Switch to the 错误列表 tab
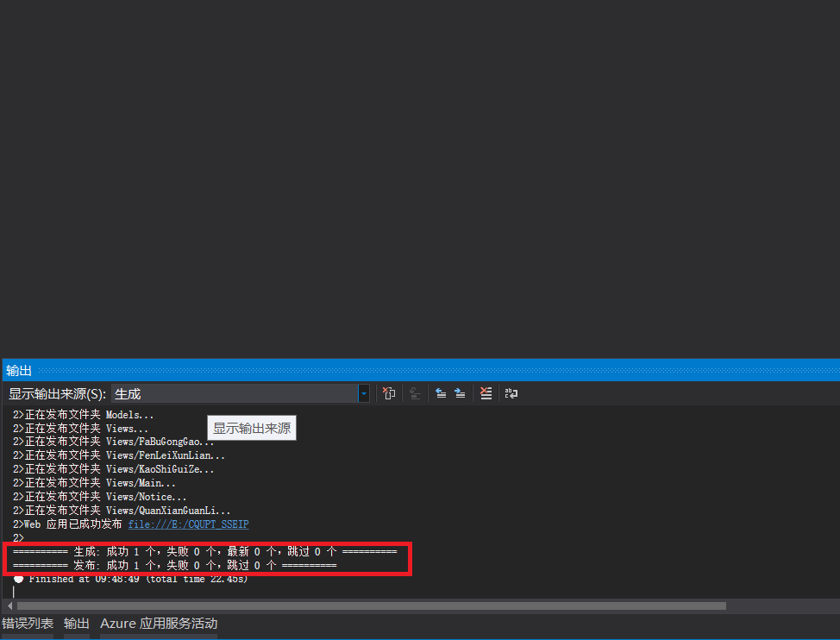 click(28, 623)
